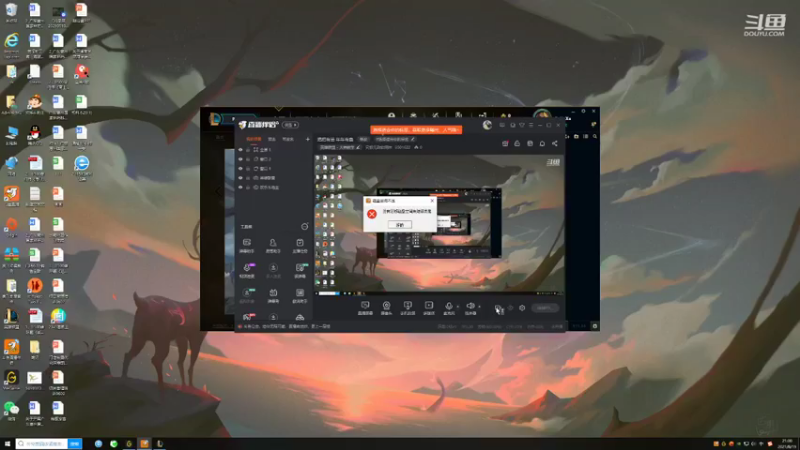Mute the microphone in bottom bar
Image resolution: width=800 pixels, height=450 pixels.
click(448, 308)
